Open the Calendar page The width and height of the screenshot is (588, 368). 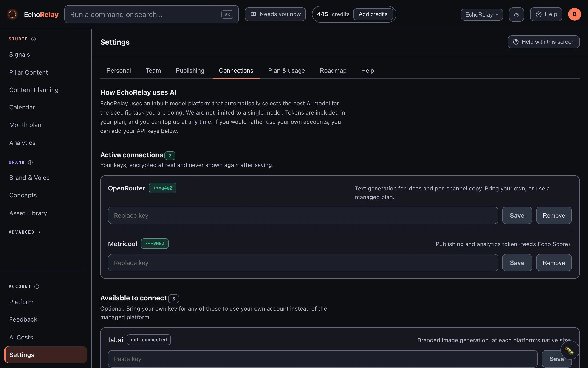pyautogui.click(x=45, y=107)
